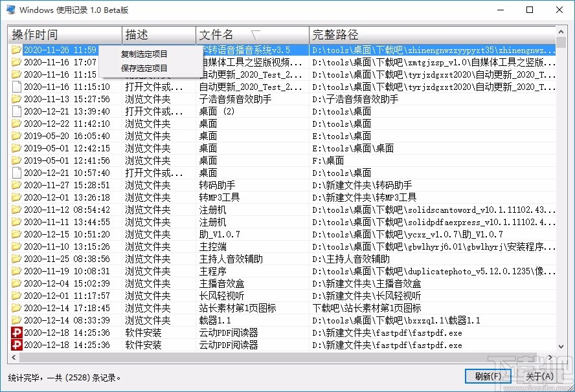Click the folder icon beside 长风轻轻听
The image size is (575, 392).
tap(16, 296)
